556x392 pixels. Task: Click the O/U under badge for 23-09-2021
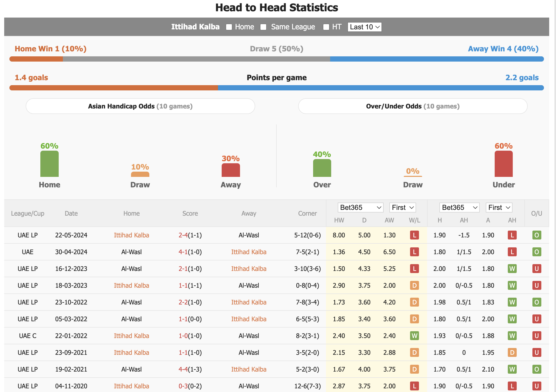(537, 352)
